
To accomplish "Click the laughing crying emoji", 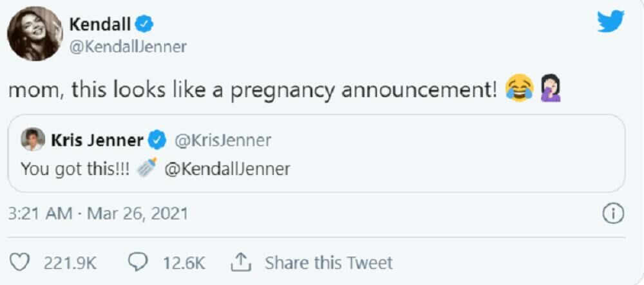I will coord(519,90).
